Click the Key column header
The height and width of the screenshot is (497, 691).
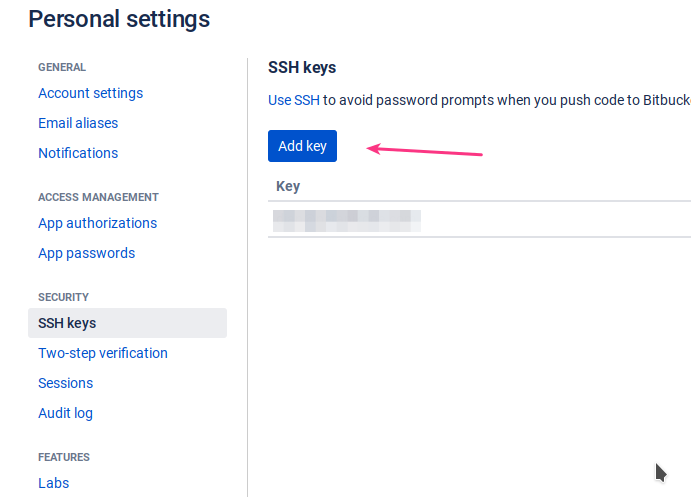point(288,186)
